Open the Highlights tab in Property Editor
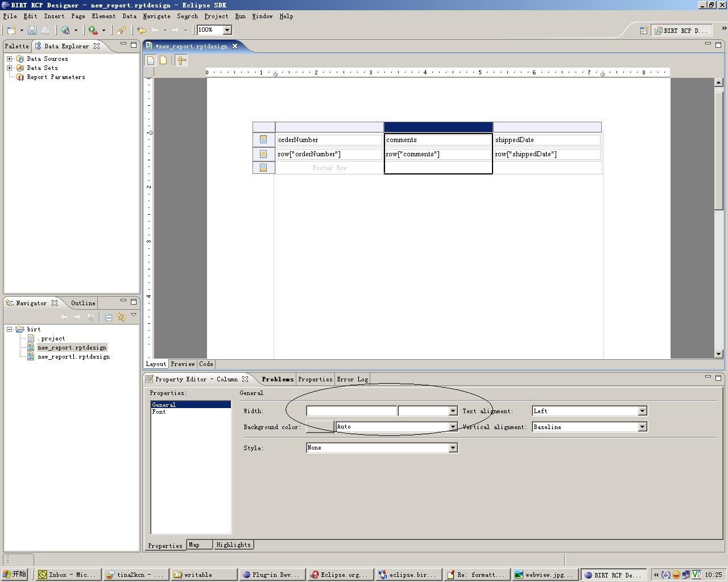This screenshot has width=728, height=582. tap(233, 544)
